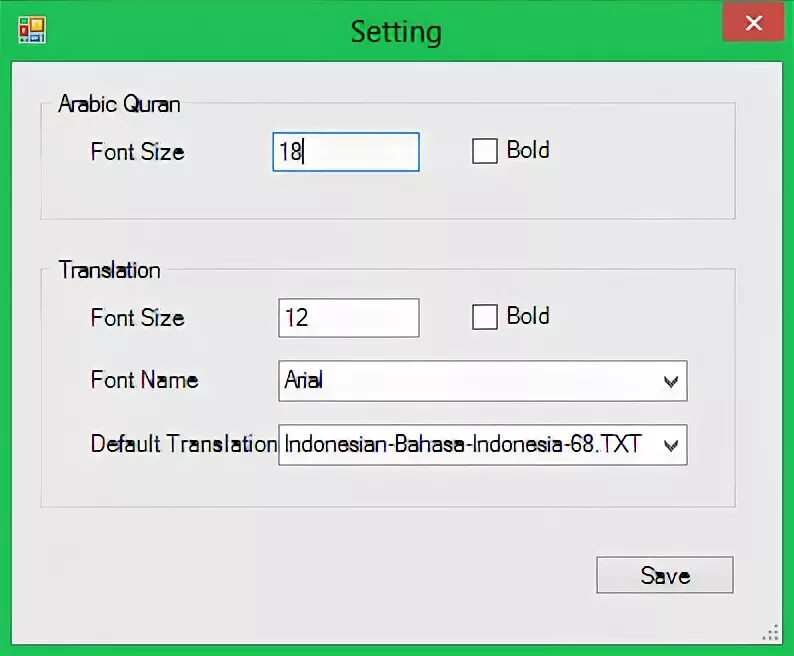Click the Save button
Viewport: 794px width, 656px height.
tap(664, 575)
